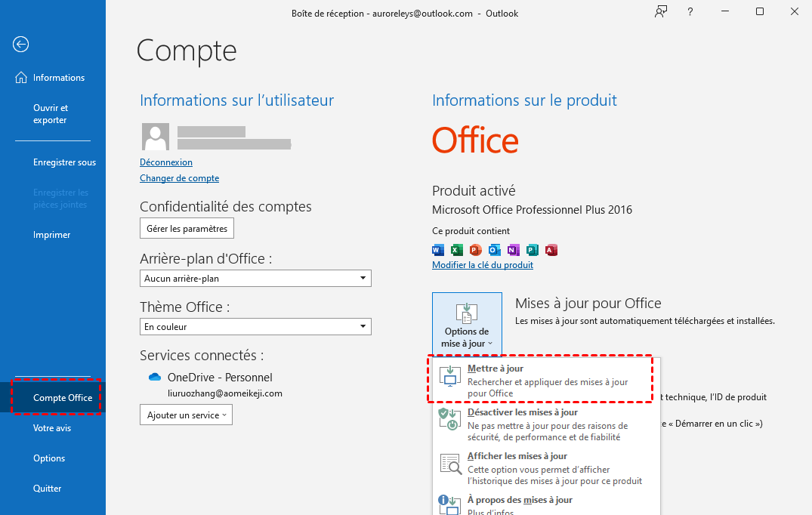
Task: Click the back arrow icon
Action: (x=20, y=45)
